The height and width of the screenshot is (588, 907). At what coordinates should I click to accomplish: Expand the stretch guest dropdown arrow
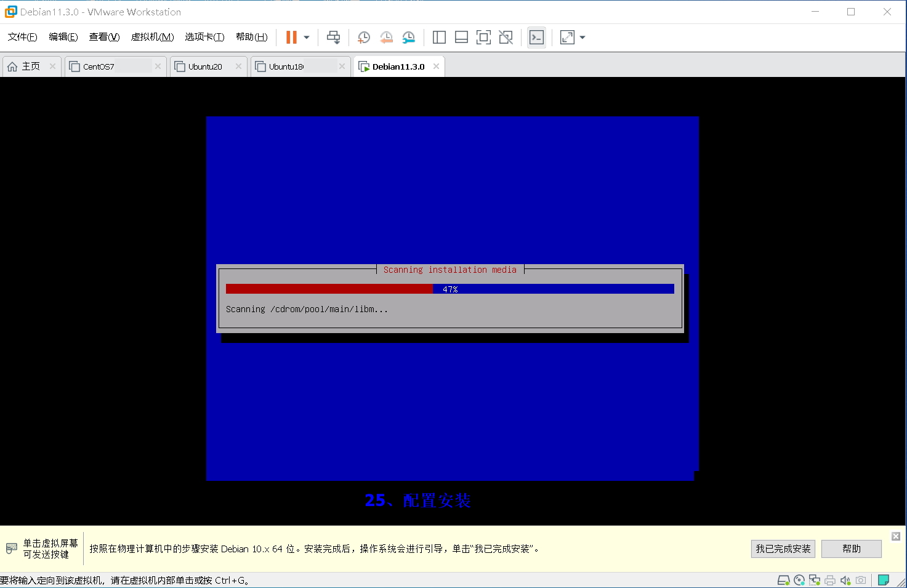[x=582, y=38]
